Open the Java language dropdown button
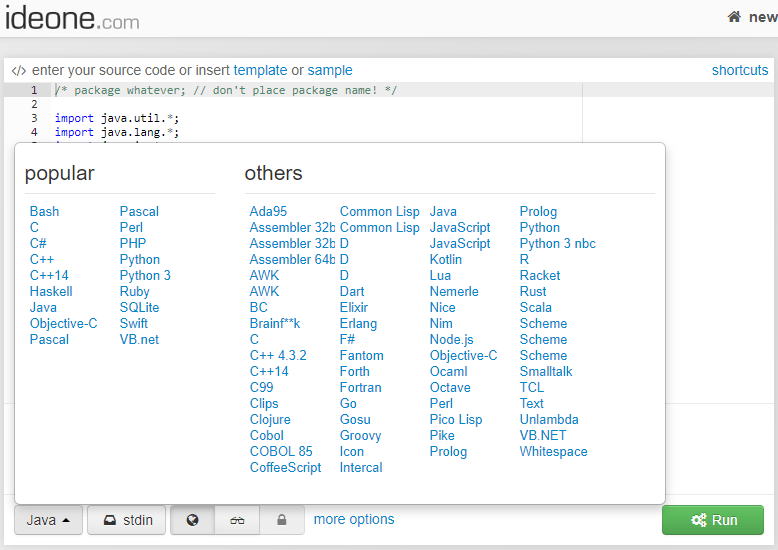This screenshot has height=550, width=778. tap(48, 520)
